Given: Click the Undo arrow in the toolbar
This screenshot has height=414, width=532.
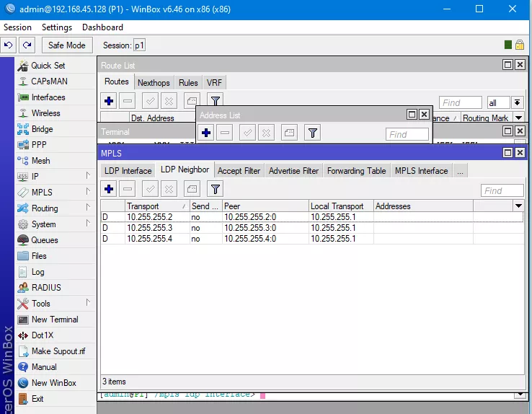Looking at the screenshot, I should point(9,45).
